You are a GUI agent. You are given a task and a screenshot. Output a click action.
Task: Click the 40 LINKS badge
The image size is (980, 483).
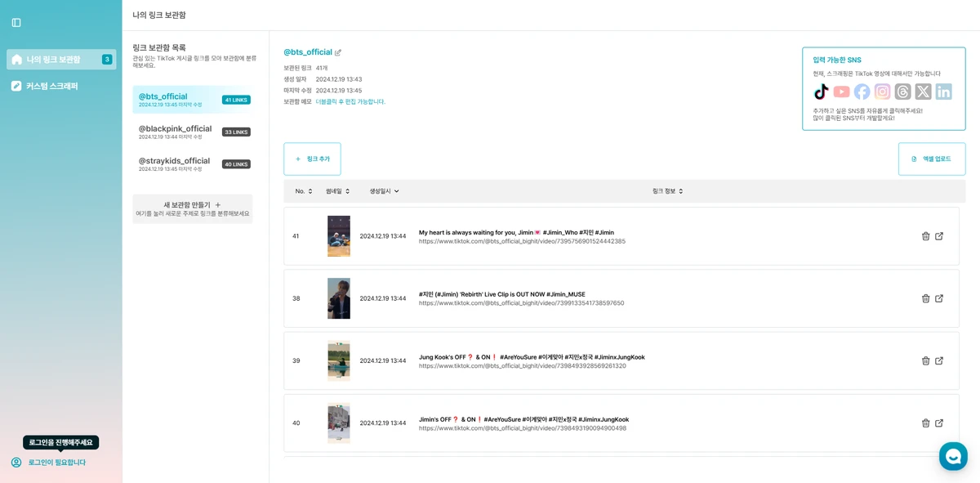point(236,164)
